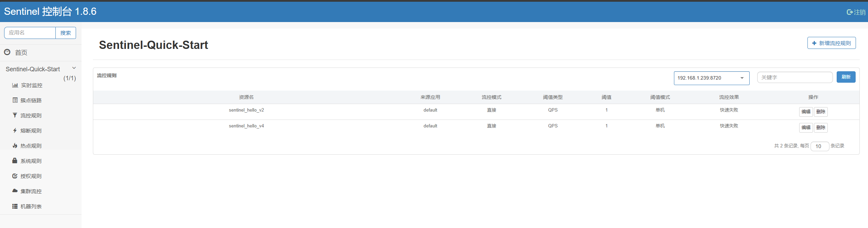Click the filter funnel icon beside 流控规则
The image size is (868, 228).
pos(15,115)
